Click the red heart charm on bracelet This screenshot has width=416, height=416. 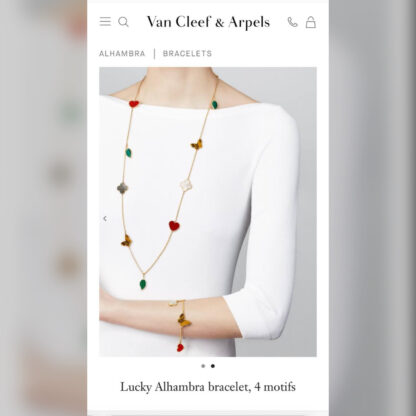(180, 348)
